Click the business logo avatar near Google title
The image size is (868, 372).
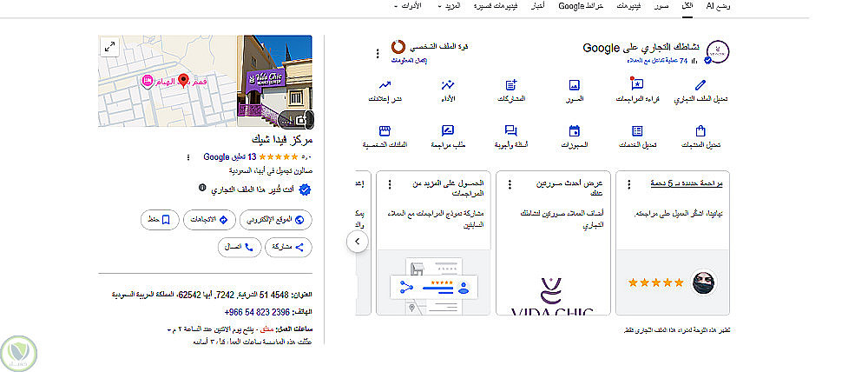pyautogui.click(x=718, y=51)
